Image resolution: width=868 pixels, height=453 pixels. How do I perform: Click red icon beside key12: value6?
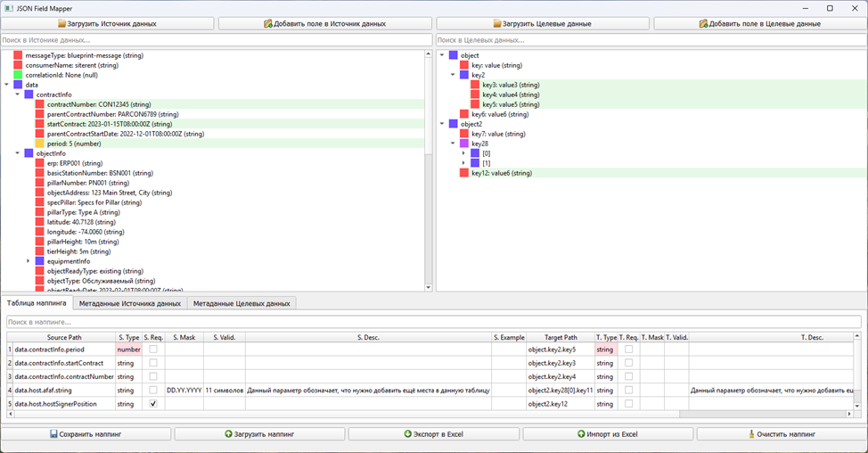[464, 173]
